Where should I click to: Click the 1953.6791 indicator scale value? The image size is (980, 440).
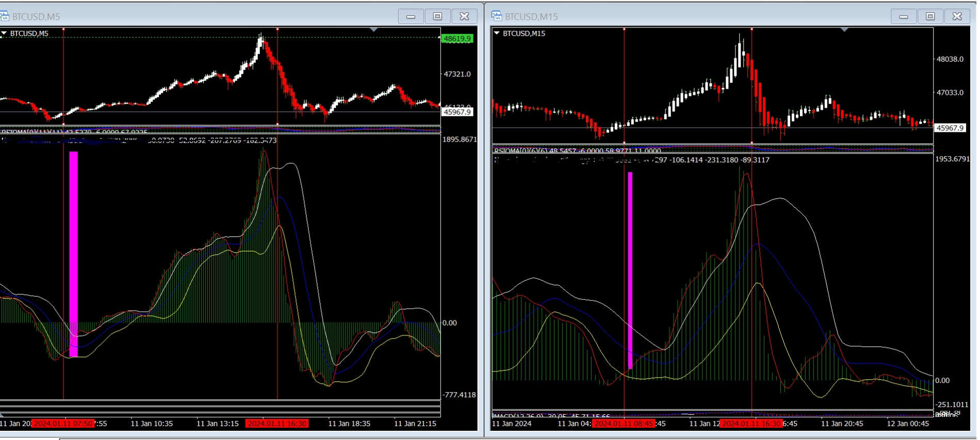click(953, 159)
